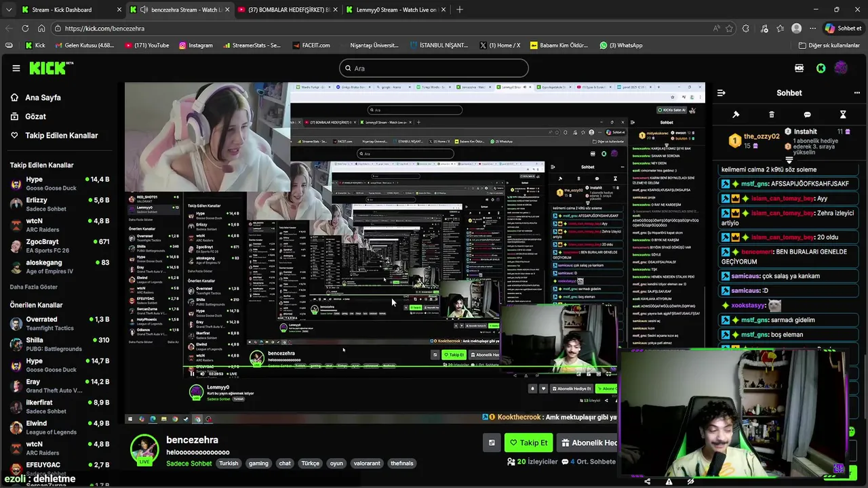Click the chat hourglass icon
This screenshot has width=868, height=488.
pyautogui.click(x=843, y=115)
